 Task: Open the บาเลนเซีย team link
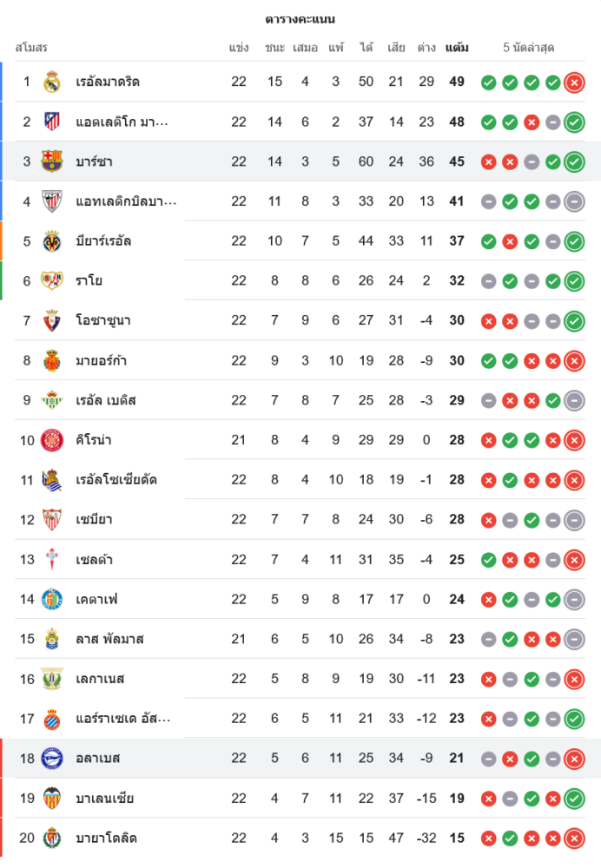(x=104, y=798)
